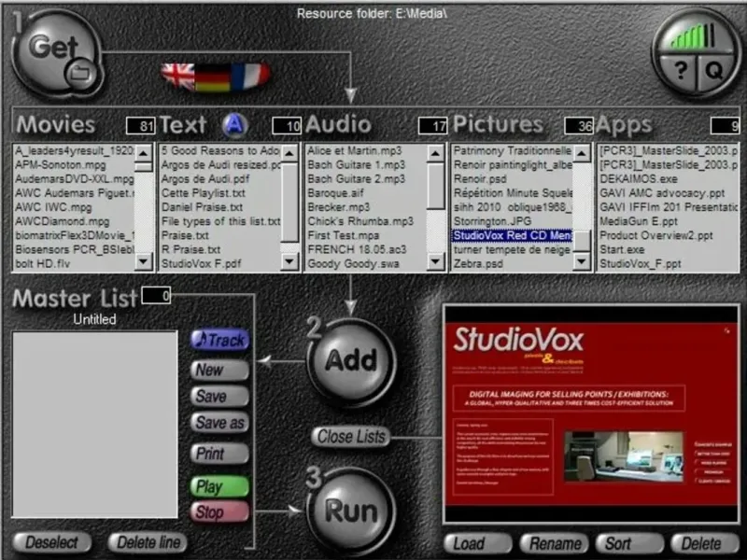Viewport: 747px width, 560px height.
Task: Click Text list scroll up arrow
Action: (289, 153)
